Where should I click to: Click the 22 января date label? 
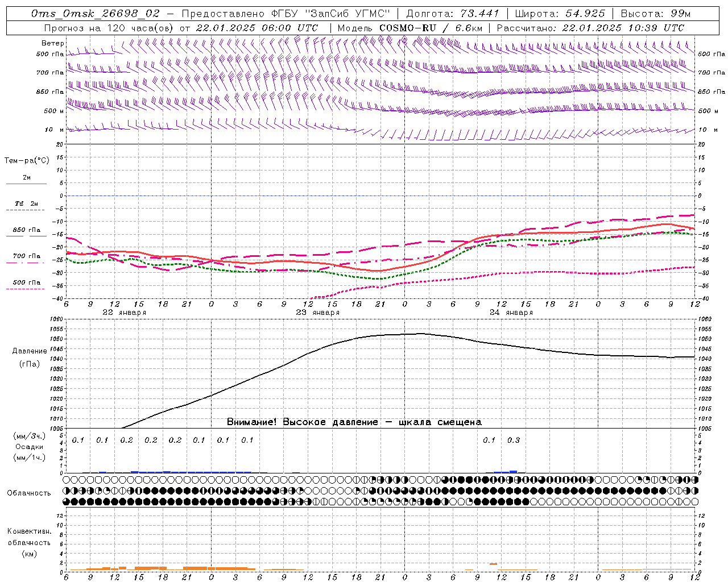click(x=124, y=313)
